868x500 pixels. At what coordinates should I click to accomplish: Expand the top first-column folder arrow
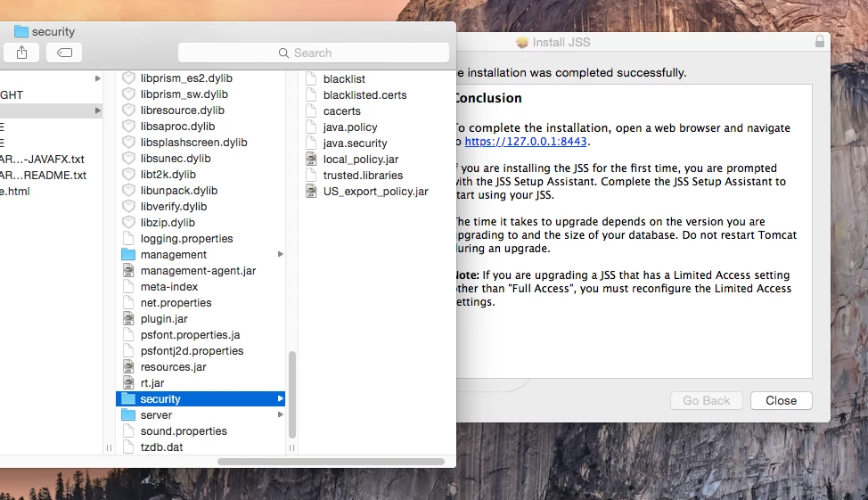click(x=97, y=78)
